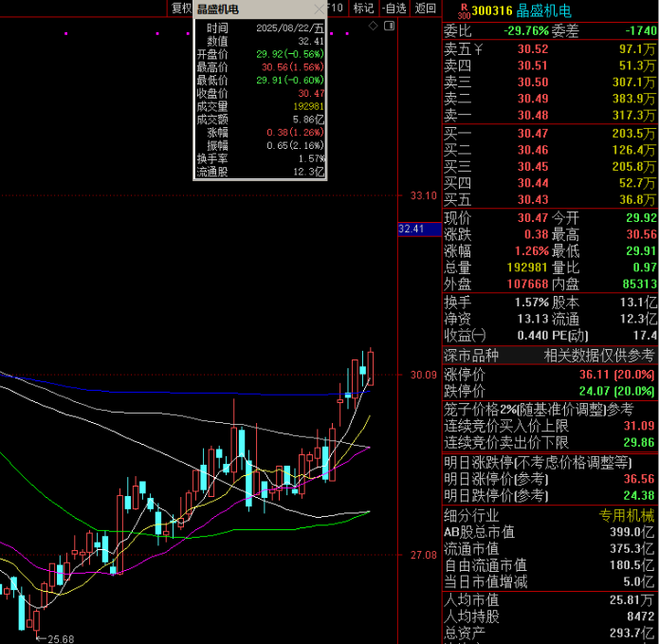This screenshot has width=659, height=644.
Task: Click the 委比 value -29.76%
Action: [x=526, y=30]
